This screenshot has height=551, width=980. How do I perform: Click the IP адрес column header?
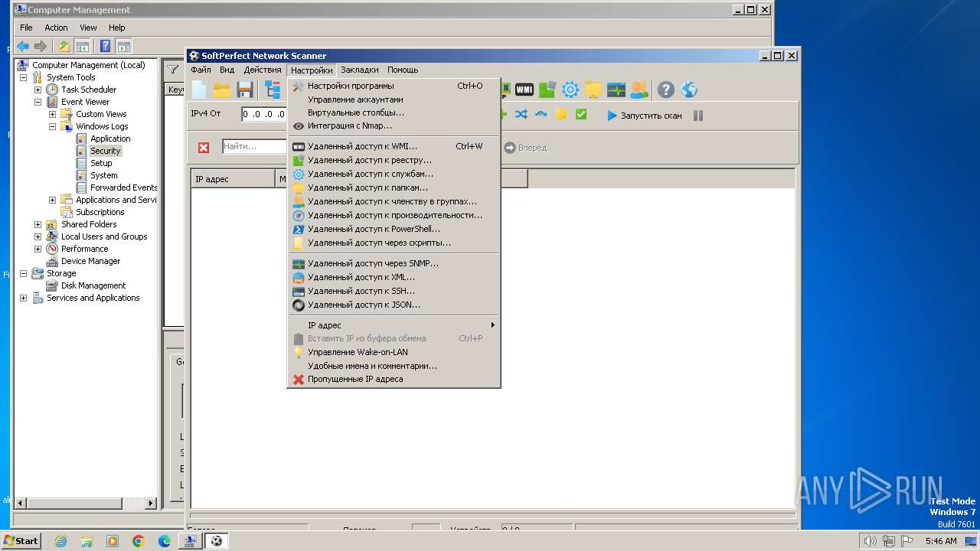click(x=233, y=179)
